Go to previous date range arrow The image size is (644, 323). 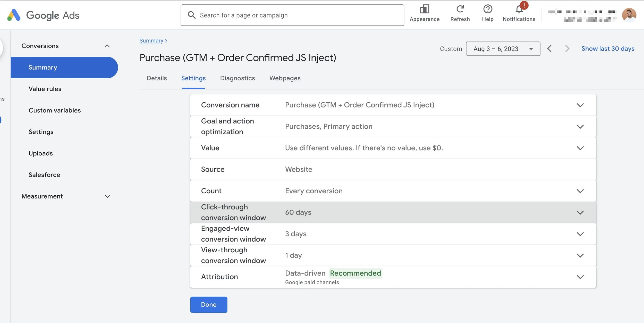point(549,49)
